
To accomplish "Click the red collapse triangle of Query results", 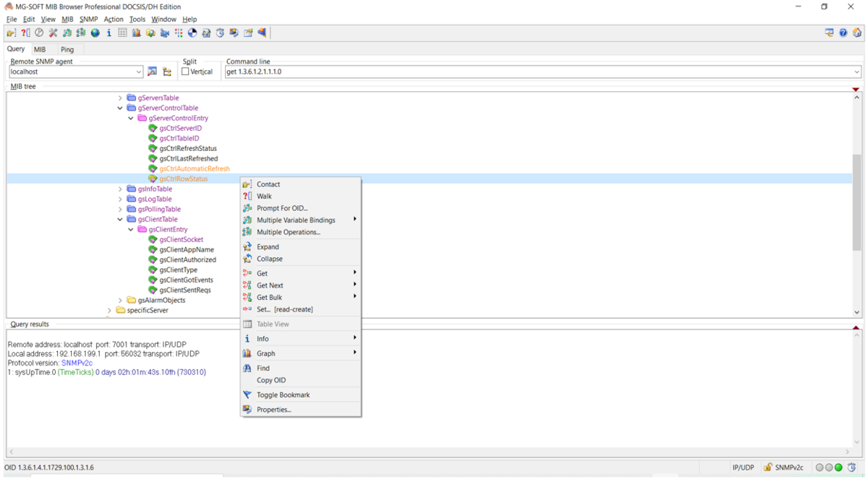I will [x=856, y=327].
